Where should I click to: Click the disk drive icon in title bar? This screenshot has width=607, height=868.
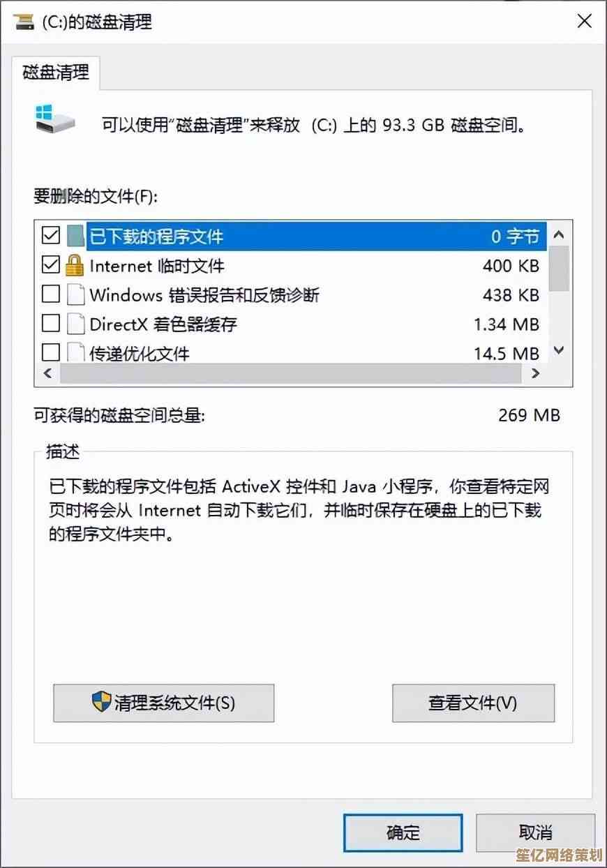[x=23, y=22]
